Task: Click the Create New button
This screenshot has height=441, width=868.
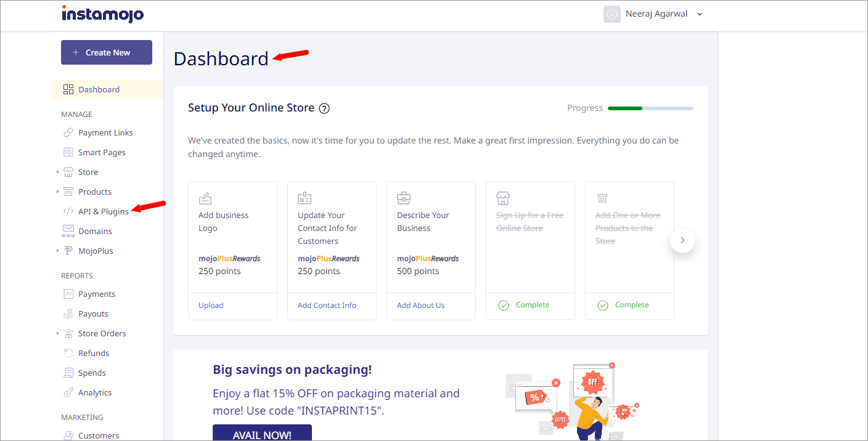Action: tap(107, 52)
